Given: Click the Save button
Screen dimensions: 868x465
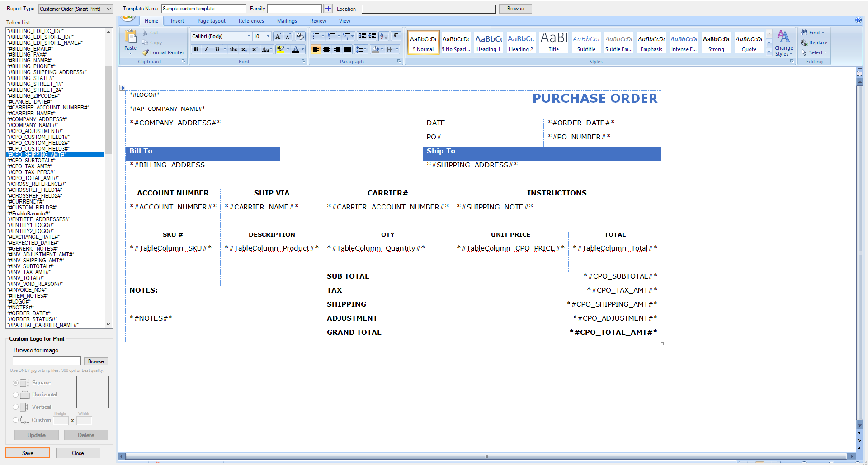Looking at the screenshot, I should tap(28, 453).
